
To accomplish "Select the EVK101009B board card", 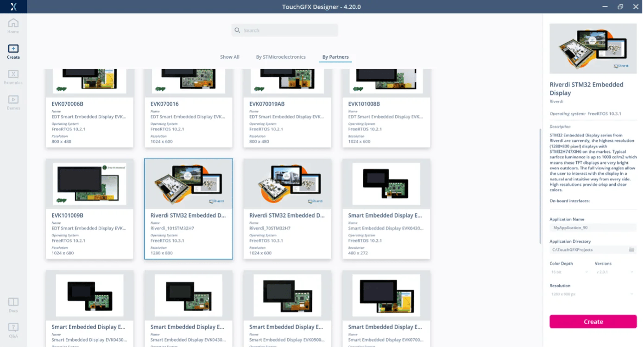I will point(89,209).
